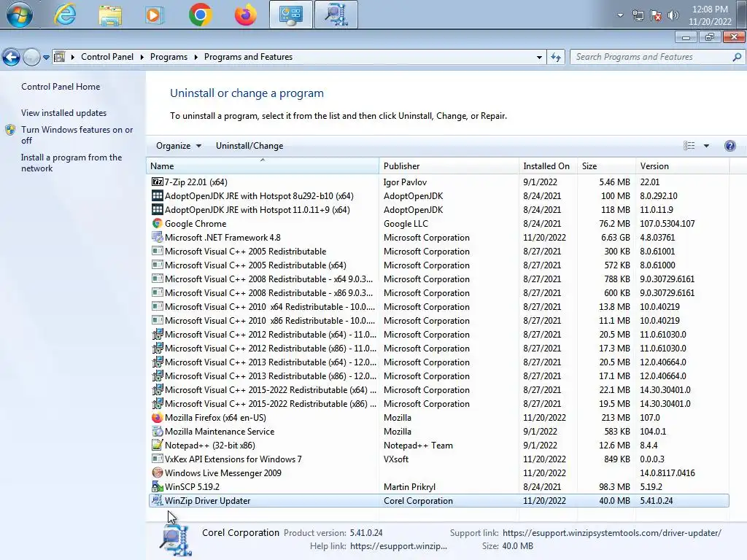Select Visual C++ 2015-2022 Redistributable (x86) row
Viewport: 747px width, 560px height.
click(438, 404)
